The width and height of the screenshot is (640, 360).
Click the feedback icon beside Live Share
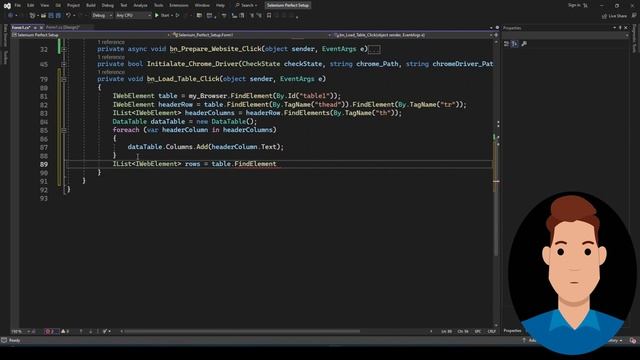pyautogui.click(x=633, y=16)
